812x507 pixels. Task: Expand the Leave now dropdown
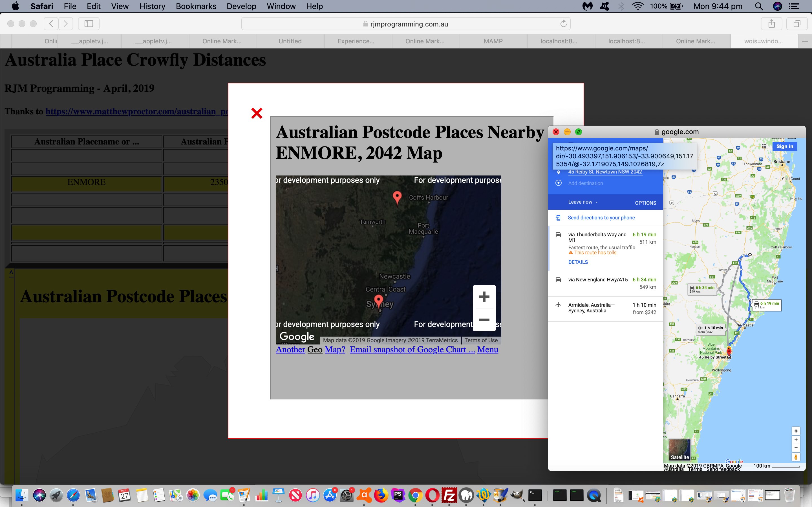coord(582,202)
